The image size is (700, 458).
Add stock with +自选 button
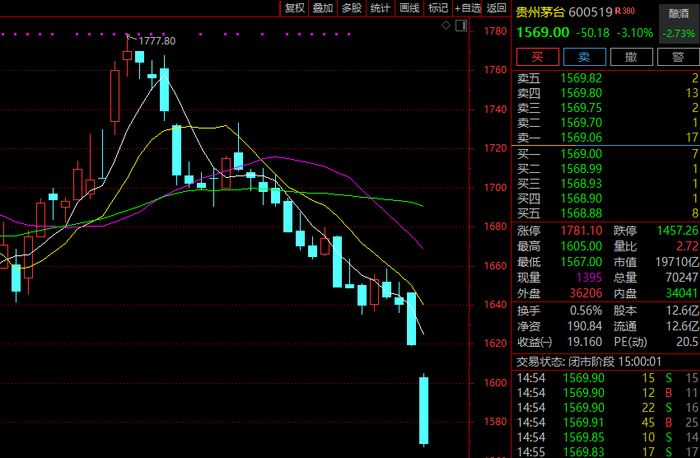tap(467, 8)
